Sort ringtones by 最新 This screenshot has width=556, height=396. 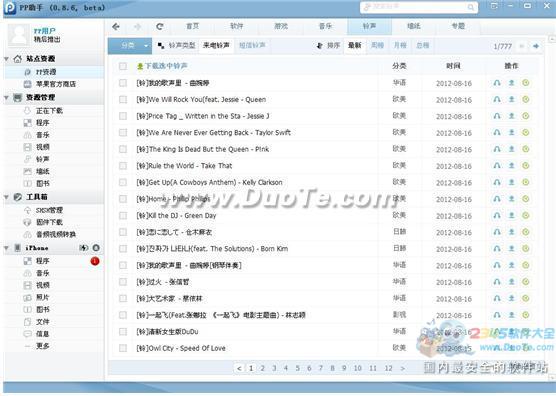point(355,46)
